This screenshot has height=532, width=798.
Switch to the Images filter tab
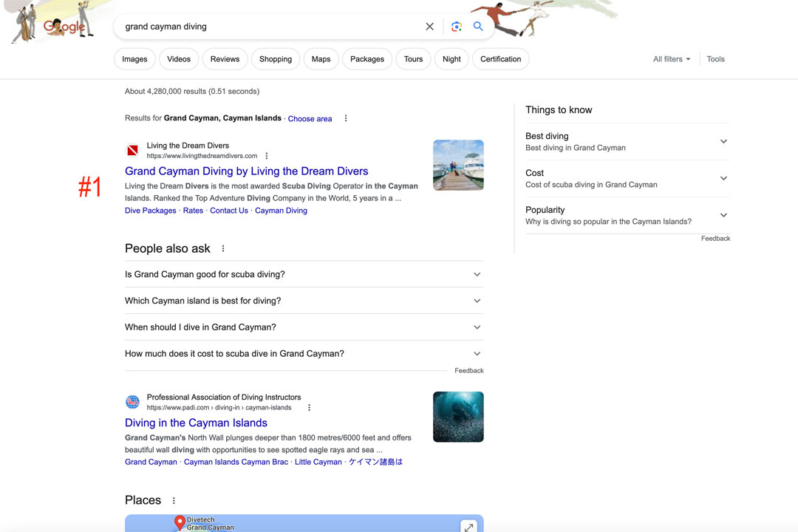tap(134, 59)
